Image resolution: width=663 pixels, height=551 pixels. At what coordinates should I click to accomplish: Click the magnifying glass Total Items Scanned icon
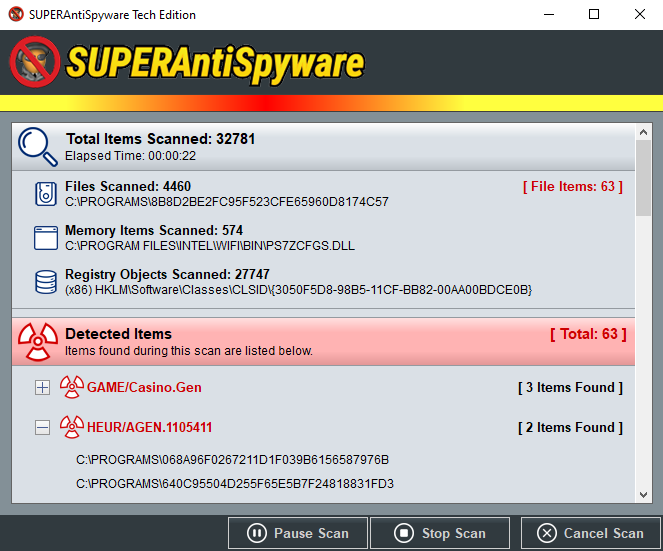click(x=38, y=146)
